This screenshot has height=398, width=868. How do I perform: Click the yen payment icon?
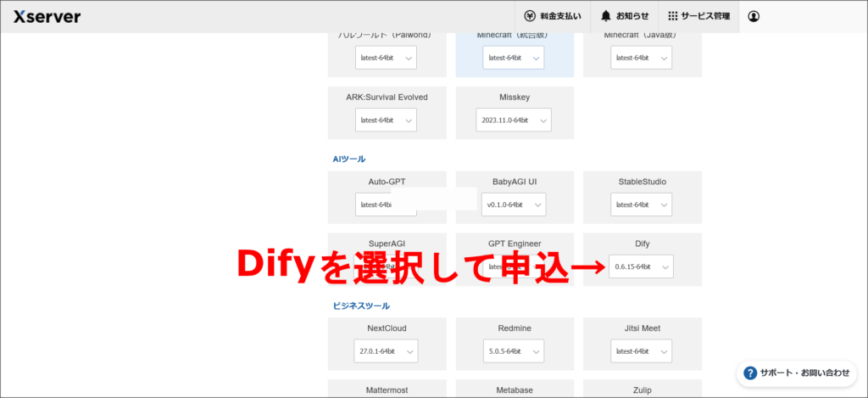point(530,16)
